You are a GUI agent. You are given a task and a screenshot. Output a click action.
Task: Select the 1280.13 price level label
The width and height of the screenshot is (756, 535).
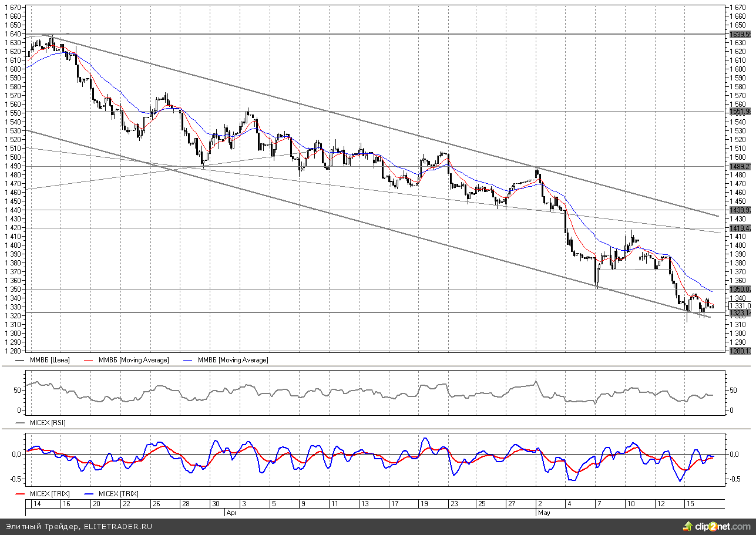(740, 351)
